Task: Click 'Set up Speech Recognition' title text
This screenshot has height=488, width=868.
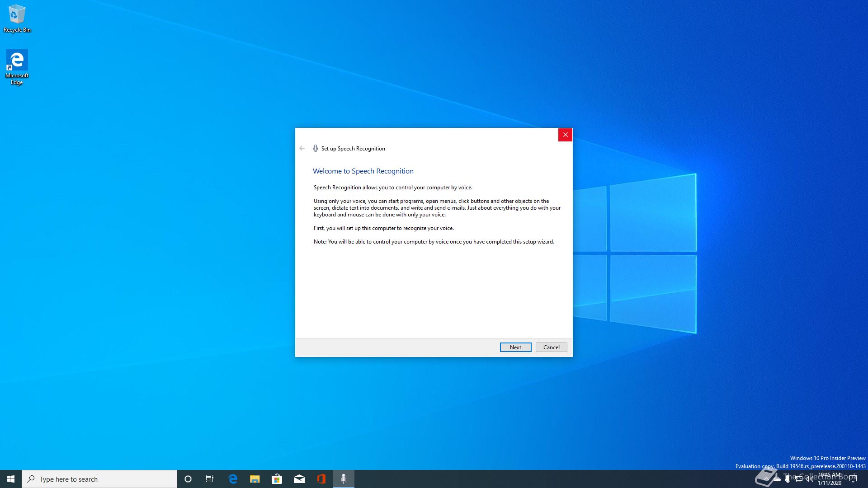Action: [353, 149]
